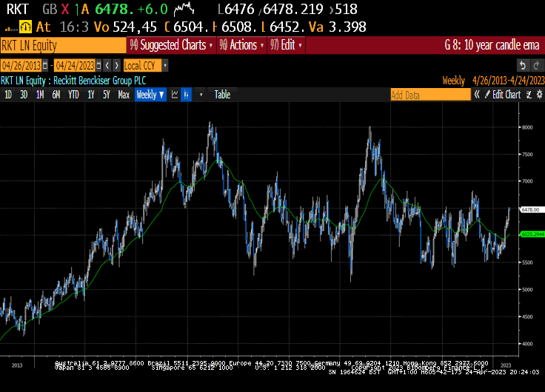The height and width of the screenshot is (392, 545).
Task: Click the annotation tools icon beside Edit Chart
Action: coord(529,95)
